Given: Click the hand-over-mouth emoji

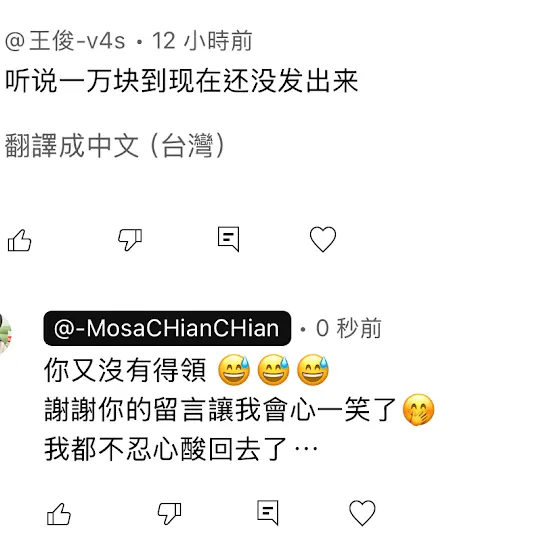Looking at the screenshot, I should pyautogui.click(x=418, y=410).
